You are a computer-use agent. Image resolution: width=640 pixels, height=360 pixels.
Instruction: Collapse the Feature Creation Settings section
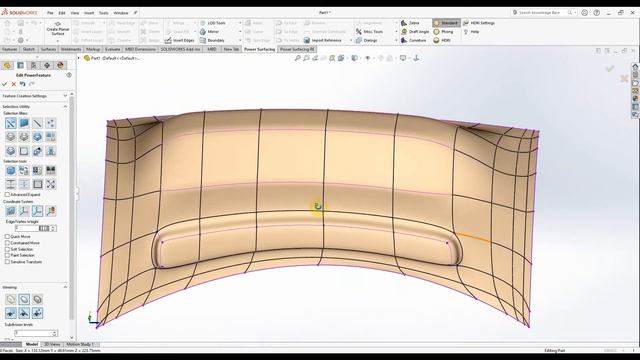tap(65, 96)
